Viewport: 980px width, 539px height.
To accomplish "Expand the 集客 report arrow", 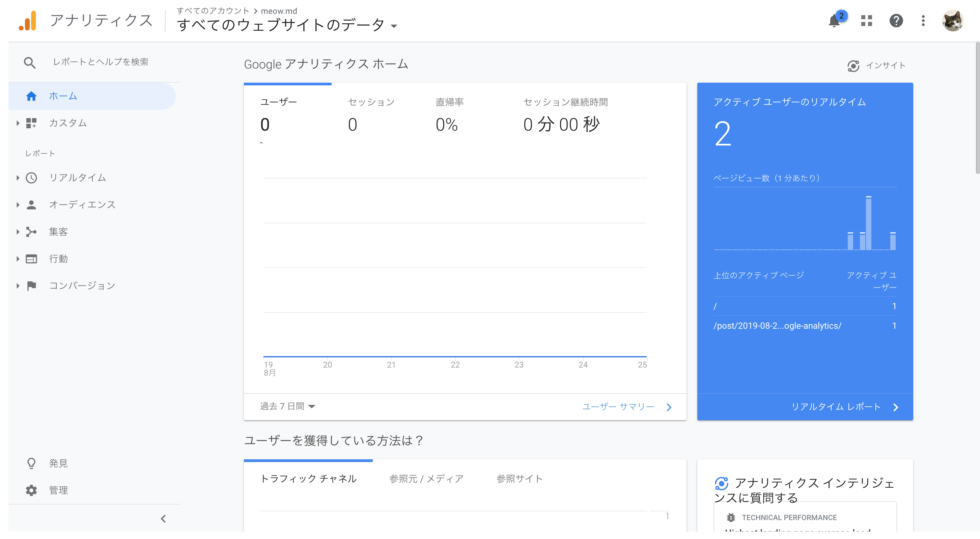I will pos(18,232).
